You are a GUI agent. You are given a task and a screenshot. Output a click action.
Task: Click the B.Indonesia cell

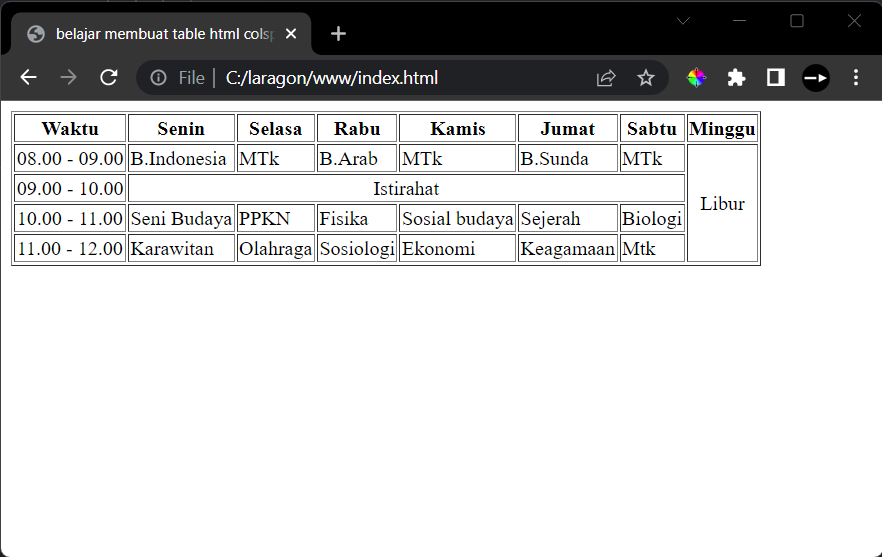point(181,158)
